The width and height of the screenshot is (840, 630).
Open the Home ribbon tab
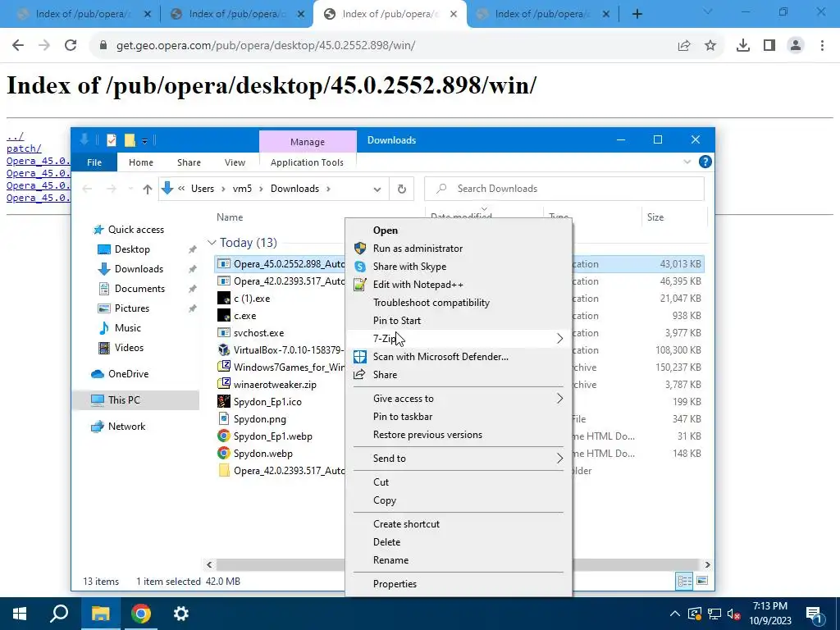point(141,162)
